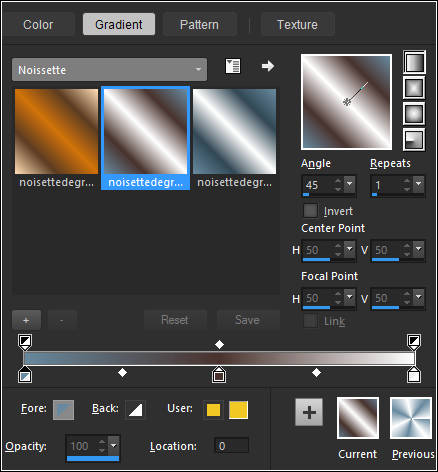The image size is (438, 472).
Task: Toggle the Invert checkbox
Action: [x=310, y=211]
